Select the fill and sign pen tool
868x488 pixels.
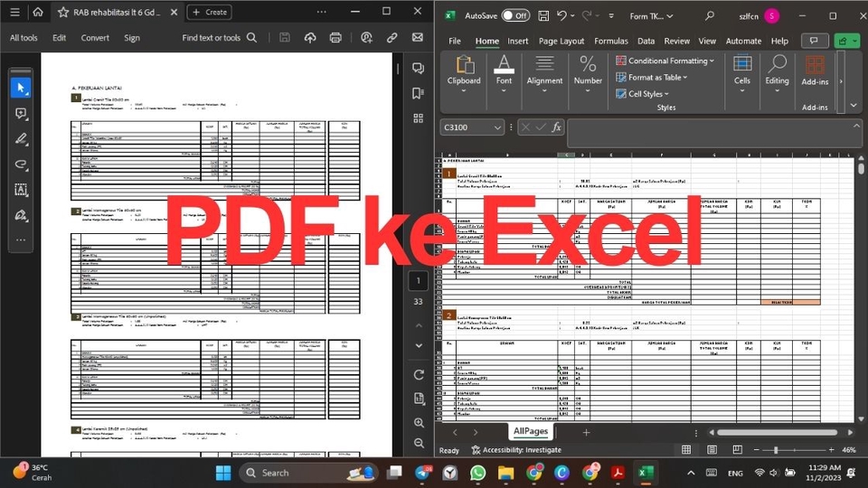pos(21,215)
